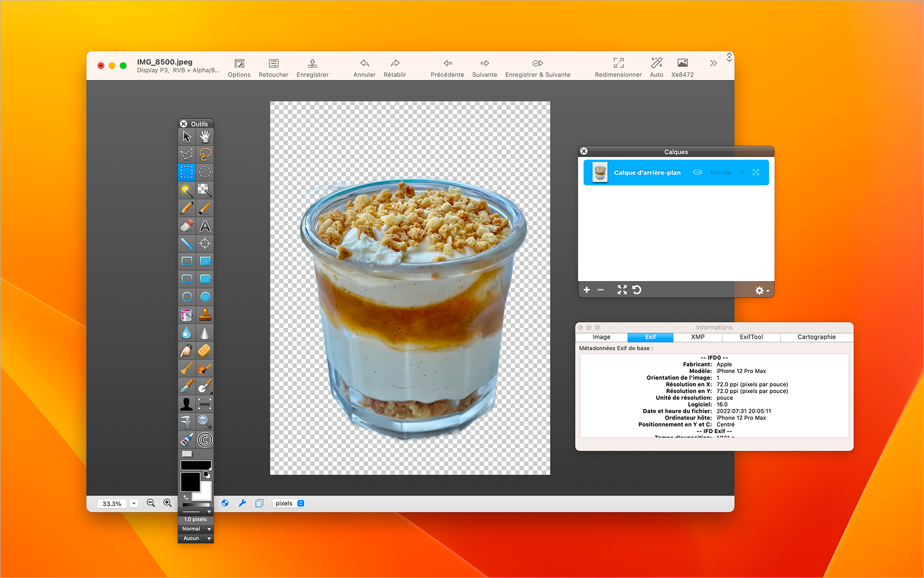Image resolution: width=924 pixels, height=578 pixels.
Task: Activate the clone stamp tool
Action: (205, 315)
